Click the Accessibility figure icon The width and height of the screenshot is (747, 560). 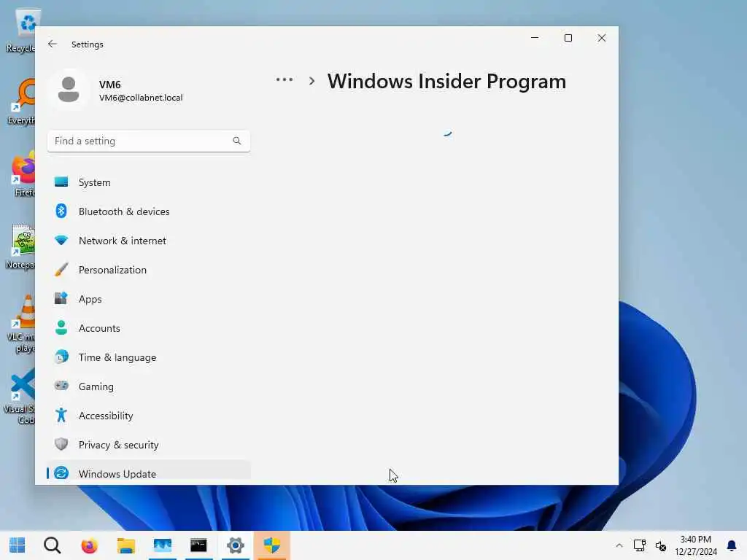point(61,415)
